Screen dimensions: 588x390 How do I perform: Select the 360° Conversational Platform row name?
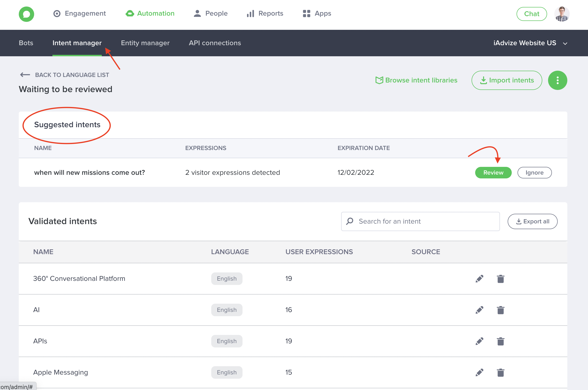click(x=79, y=279)
